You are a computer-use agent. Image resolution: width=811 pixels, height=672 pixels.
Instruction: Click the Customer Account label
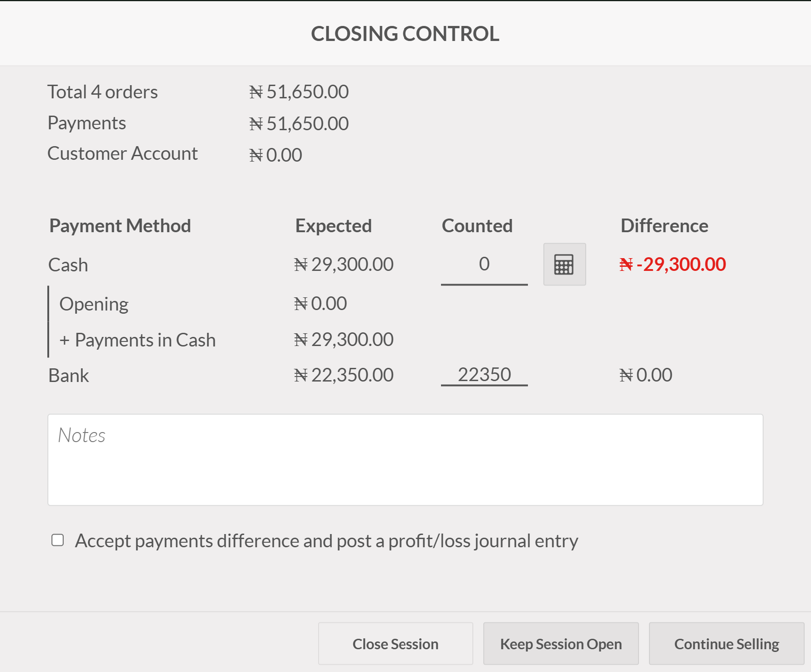122,154
